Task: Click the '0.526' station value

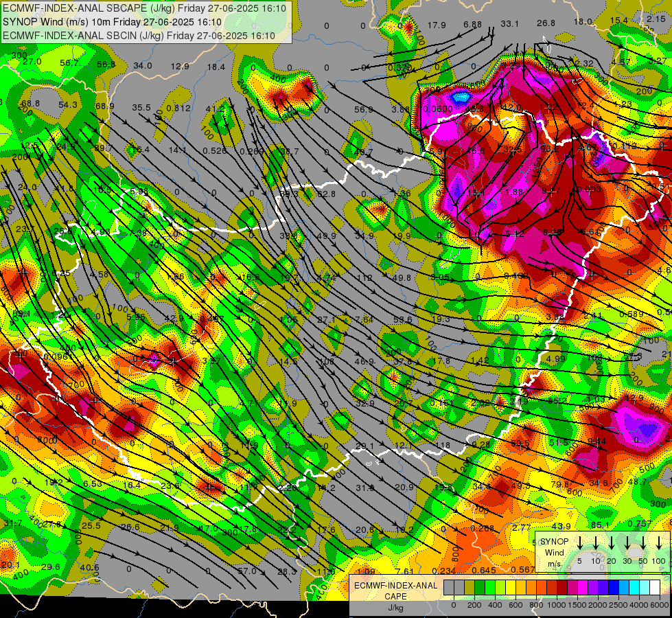Action: click(214, 150)
